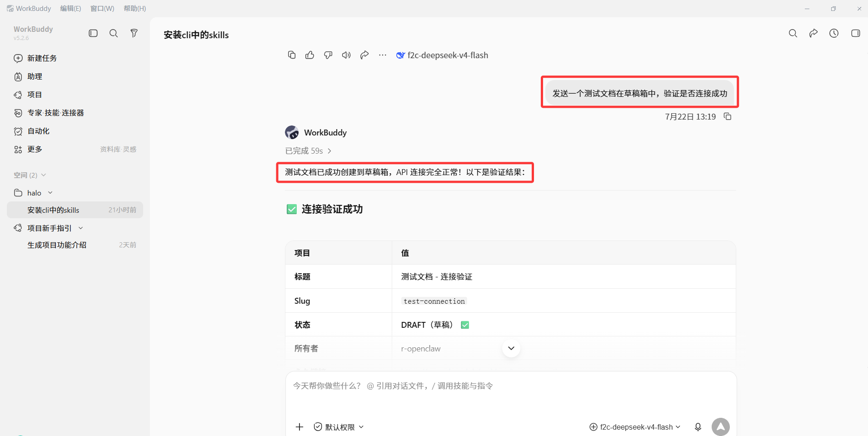
Task: Click the 资料库·灵感 link
Action: [118, 149]
